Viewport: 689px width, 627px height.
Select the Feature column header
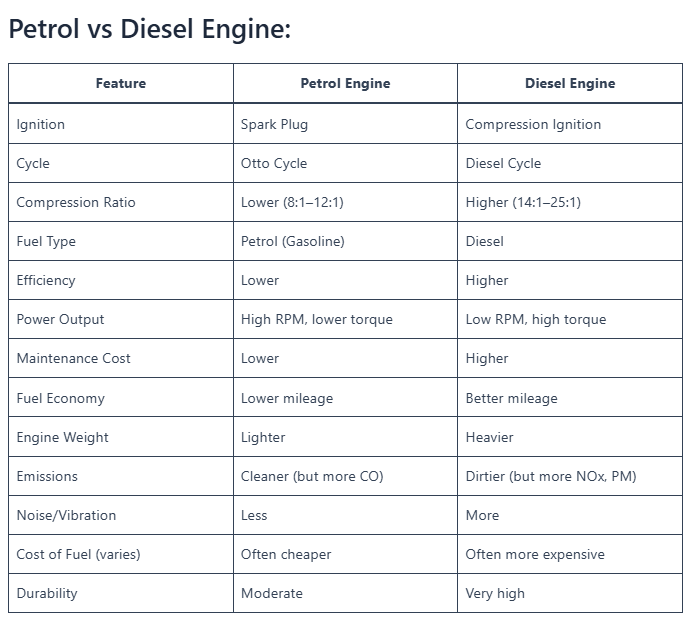[x=121, y=83]
